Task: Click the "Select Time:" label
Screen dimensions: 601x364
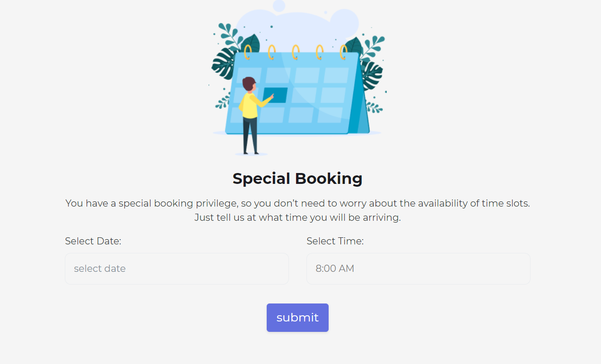Action: point(335,241)
